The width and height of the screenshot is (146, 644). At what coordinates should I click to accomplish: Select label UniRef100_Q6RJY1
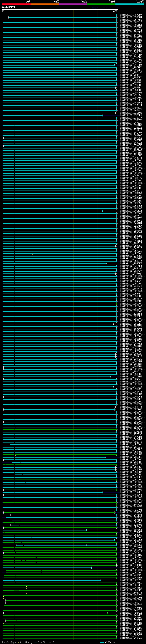tap(131, 53)
